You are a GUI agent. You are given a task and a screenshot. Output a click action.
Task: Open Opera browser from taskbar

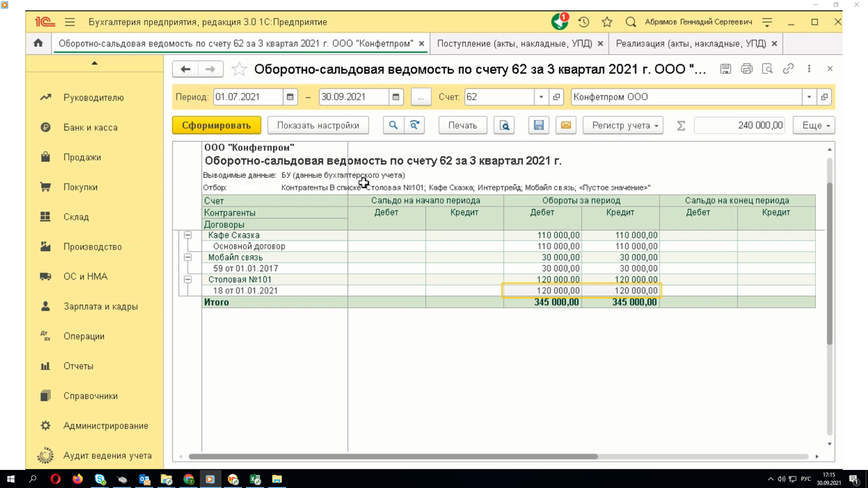pos(56,479)
